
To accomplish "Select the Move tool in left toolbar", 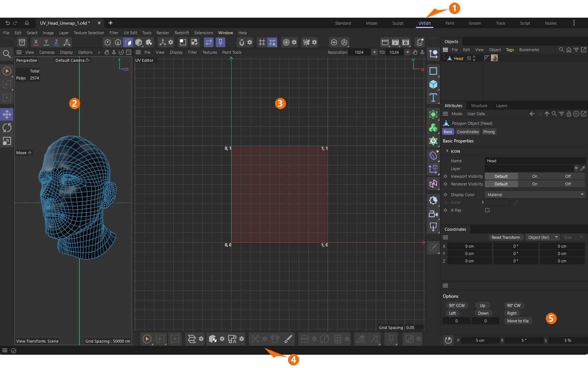I will [x=7, y=114].
